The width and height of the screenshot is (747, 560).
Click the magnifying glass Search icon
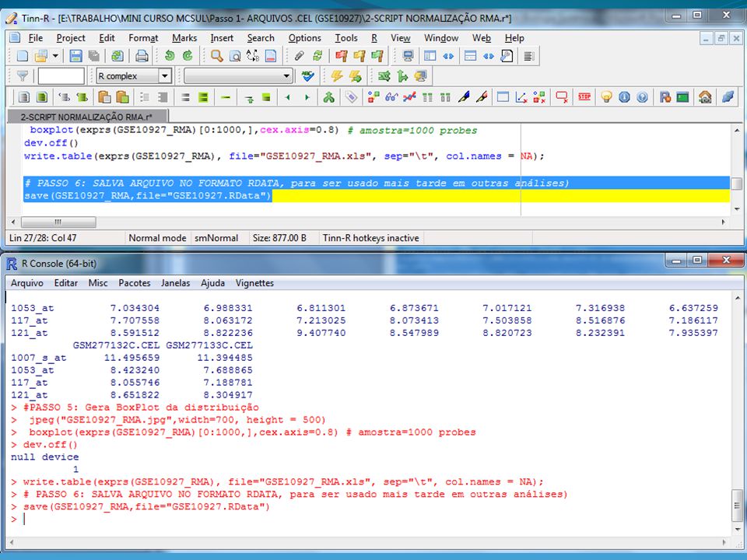[x=217, y=56]
